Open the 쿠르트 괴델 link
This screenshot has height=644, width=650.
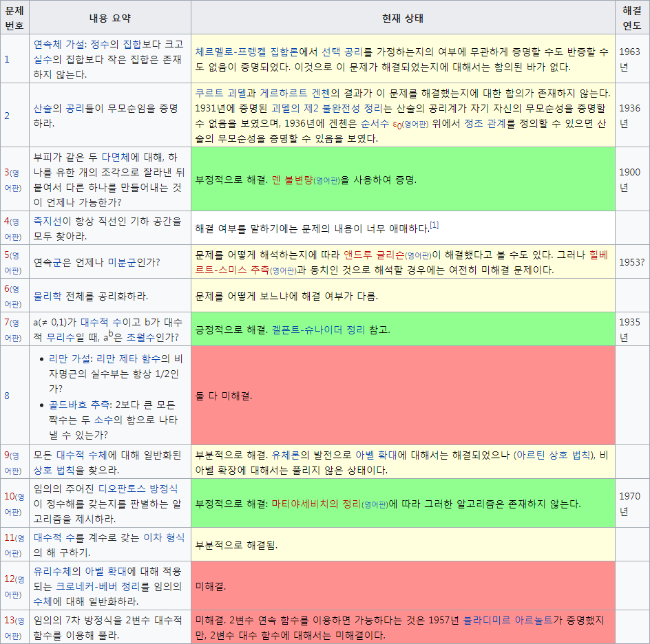(x=220, y=93)
